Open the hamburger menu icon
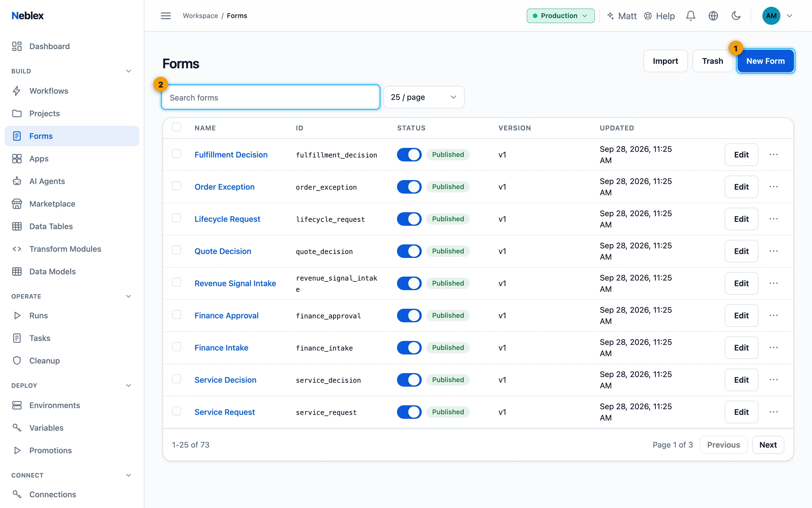This screenshot has height=508, width=812. click(166, 16)
